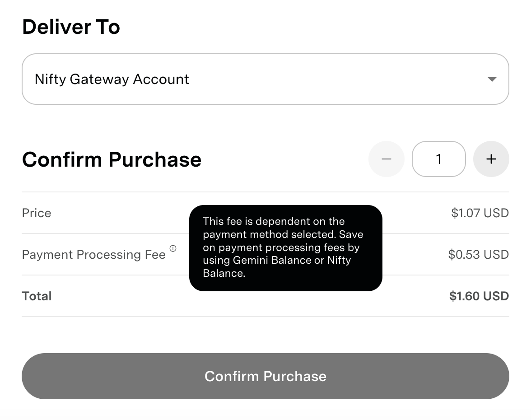
Task: Click the Price row label
Action: (x=37, y=213)
